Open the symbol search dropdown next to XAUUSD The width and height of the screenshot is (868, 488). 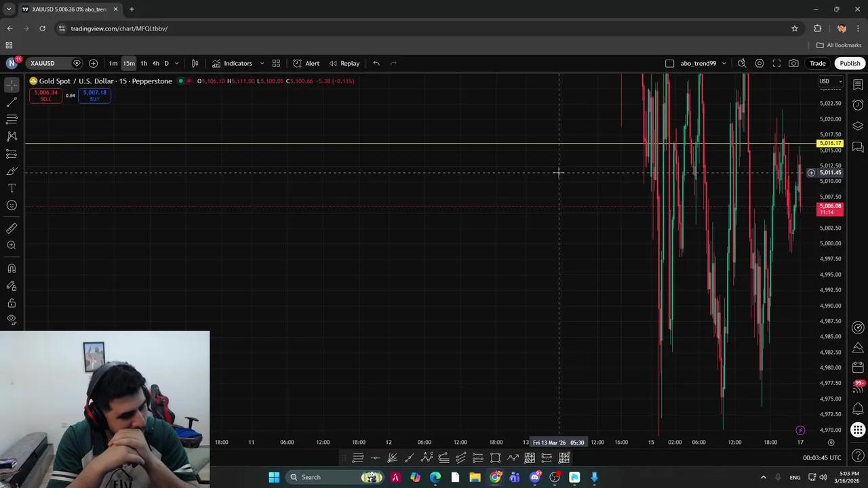click(77, 63)
